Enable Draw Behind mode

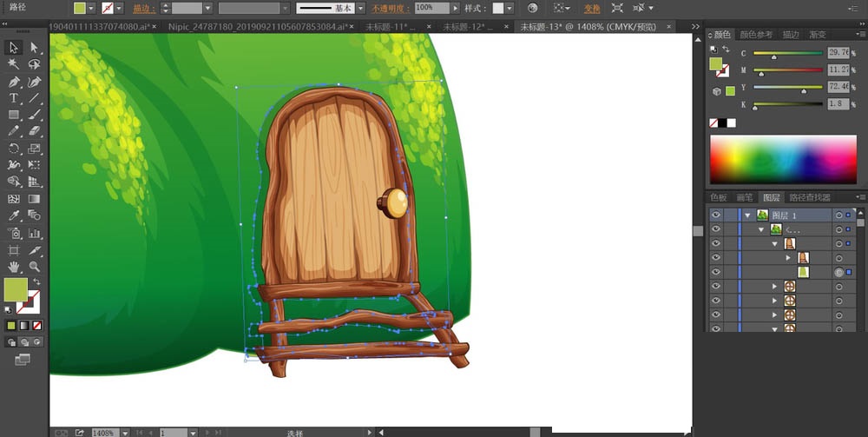(24, 342)
